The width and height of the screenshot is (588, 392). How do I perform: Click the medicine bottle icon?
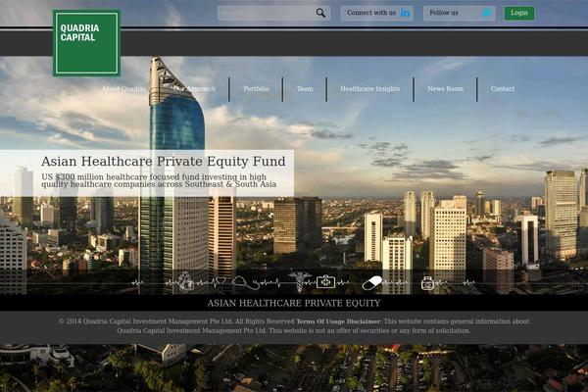tap(427, 283)
